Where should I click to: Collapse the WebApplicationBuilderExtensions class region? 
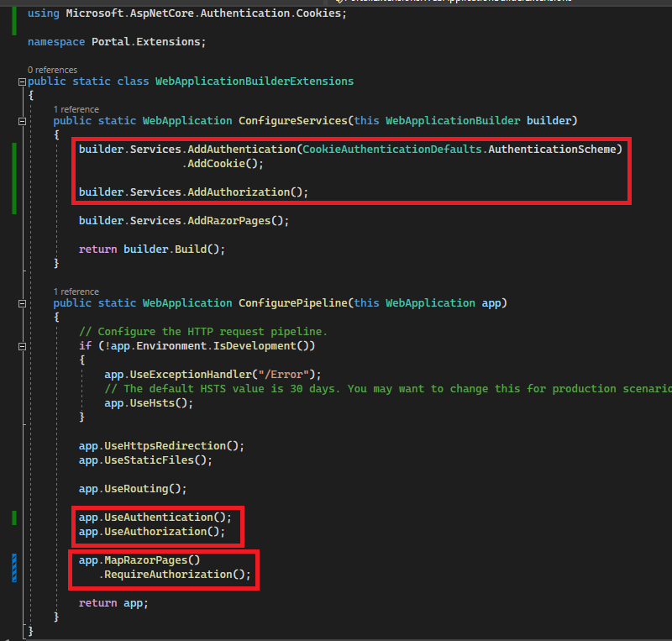[21, 81]
